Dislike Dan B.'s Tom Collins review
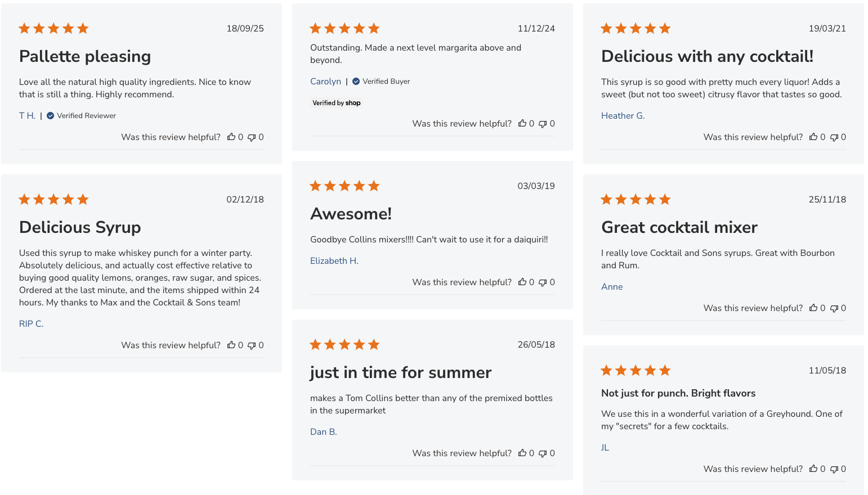 coord(543,453)
